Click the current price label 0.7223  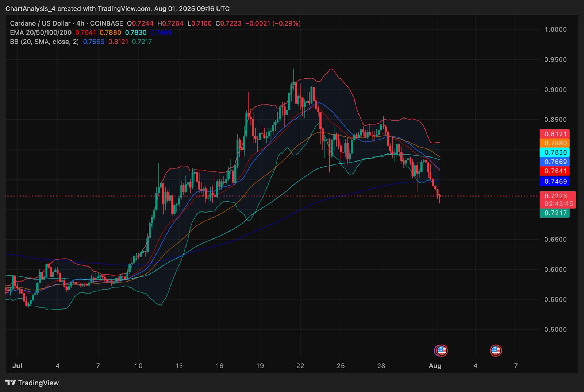tap(556, 196)
